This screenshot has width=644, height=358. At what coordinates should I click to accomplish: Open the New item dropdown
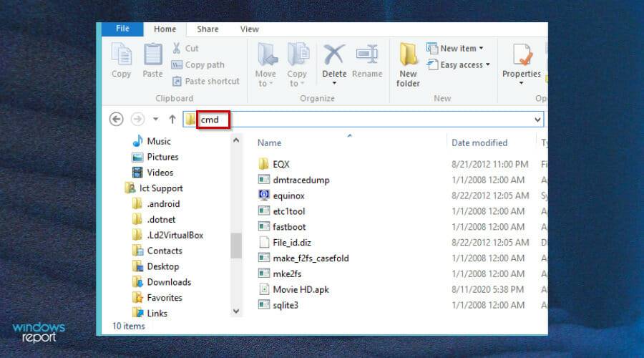point(454,49)
